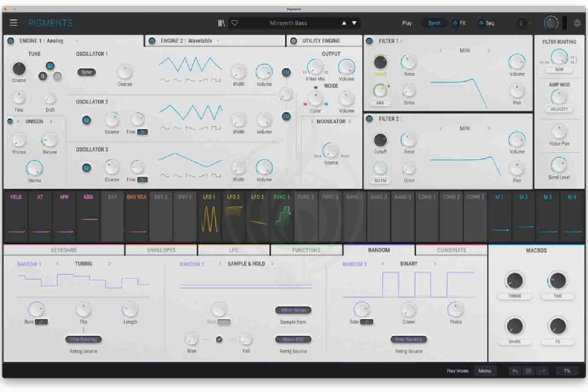Open Engine 1 type dropdown chevron
The width and height of the screenshot is (588, 392).
[77, 41]
